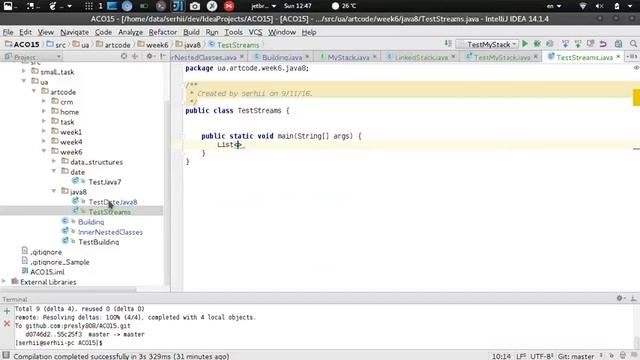Click the tool windows icon in bottom-left corner
Viewport: 640px width, 360px height.
(x=6, y=356)
